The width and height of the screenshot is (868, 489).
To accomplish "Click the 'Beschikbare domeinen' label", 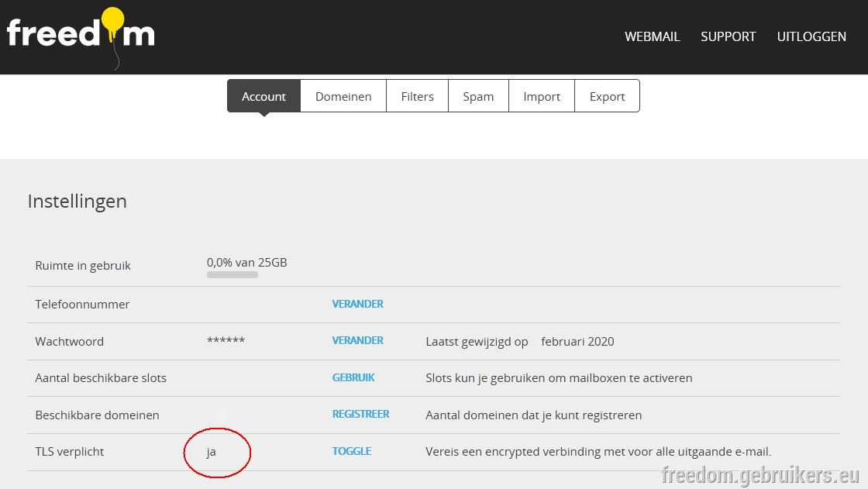I will tap(97, 415).
